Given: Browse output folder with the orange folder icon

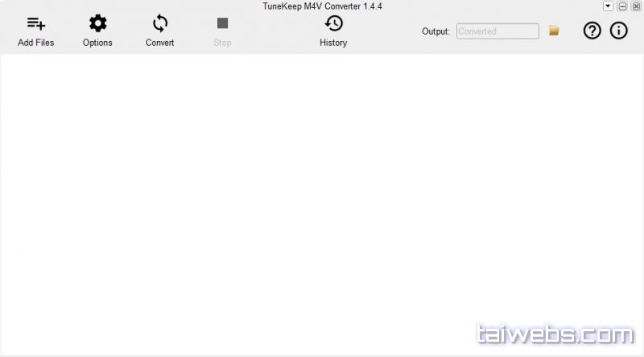Looking at the screenshot, I should (554, 31).
